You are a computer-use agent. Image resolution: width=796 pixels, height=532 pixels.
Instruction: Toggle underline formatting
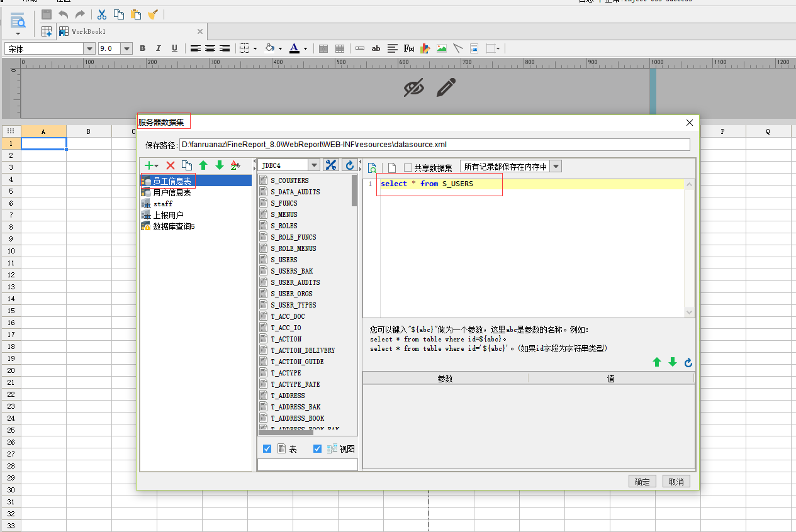[x=174, y=48]
